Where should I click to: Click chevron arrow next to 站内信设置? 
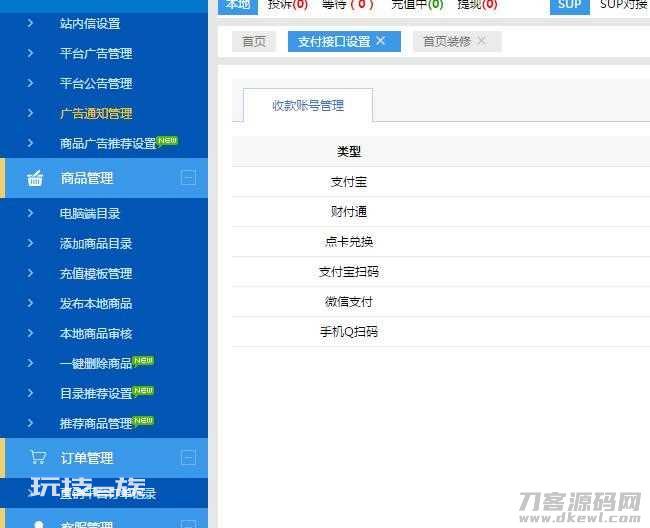pos(30,23)
